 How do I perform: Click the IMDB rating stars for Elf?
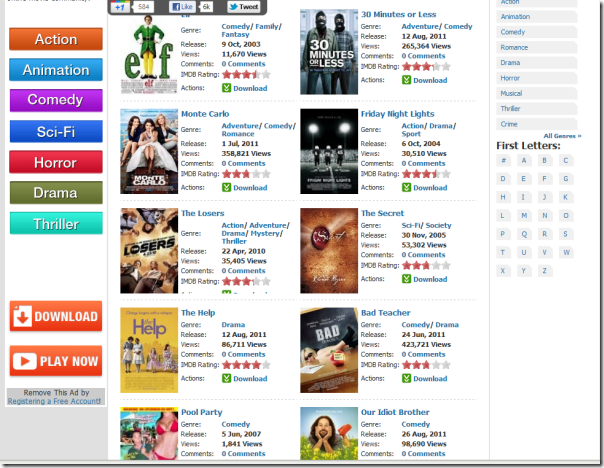pyautogui.click(x=246, y=74)
